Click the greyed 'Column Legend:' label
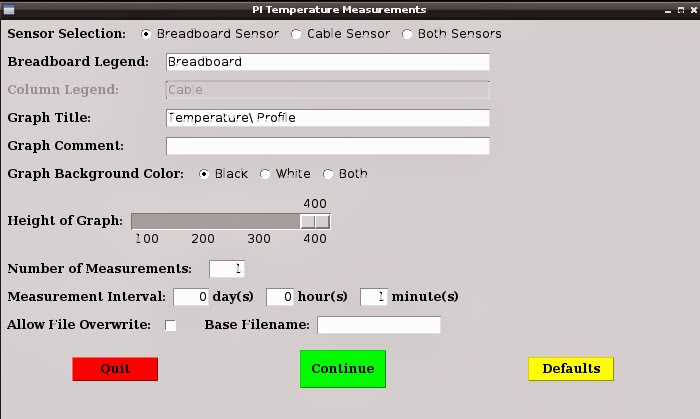Viewport: 700px width, 419px height. (x=63, y=90)
